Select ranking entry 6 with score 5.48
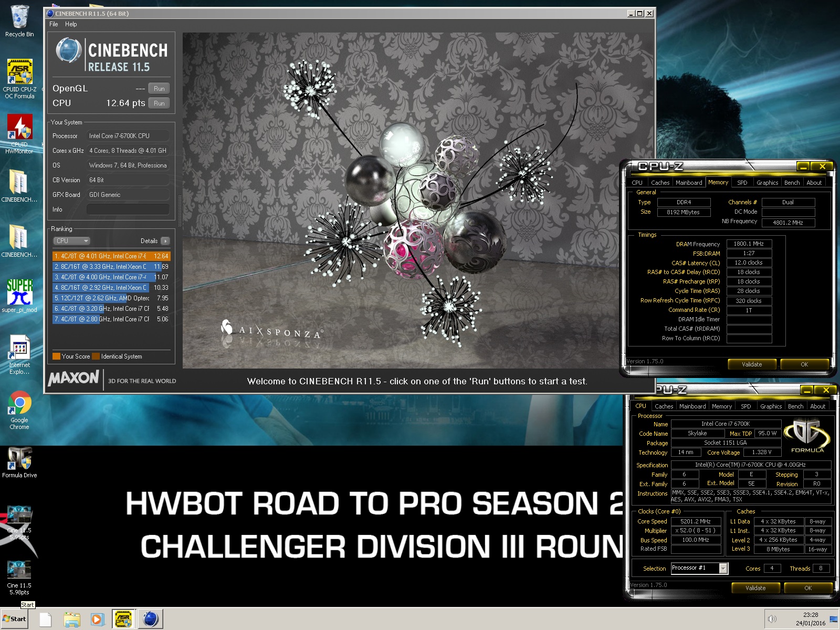This screenshot has width=840, height=630. click(111, 309)
